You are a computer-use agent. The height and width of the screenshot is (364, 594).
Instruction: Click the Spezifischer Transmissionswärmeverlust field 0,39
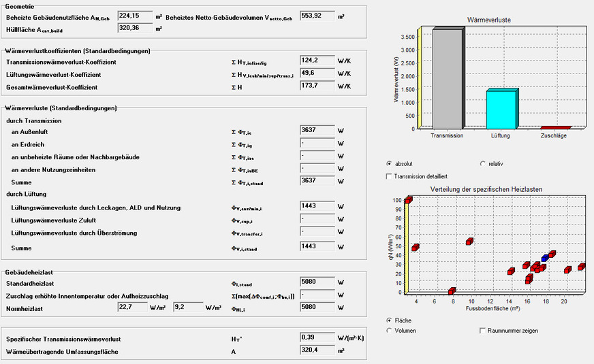[317, 338]
